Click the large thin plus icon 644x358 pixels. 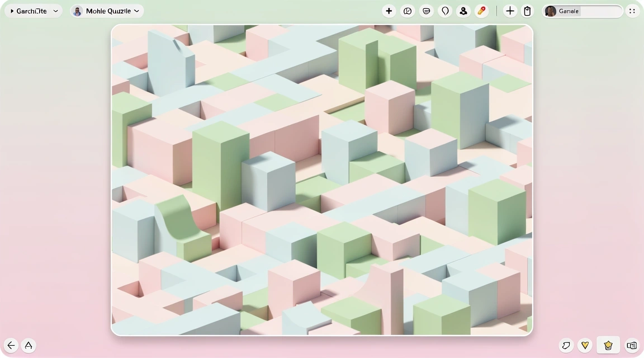(510, 11)
